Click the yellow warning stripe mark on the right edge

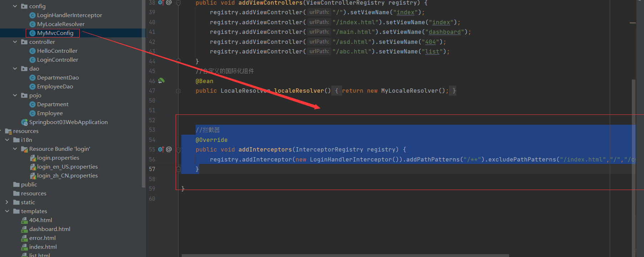633,23
